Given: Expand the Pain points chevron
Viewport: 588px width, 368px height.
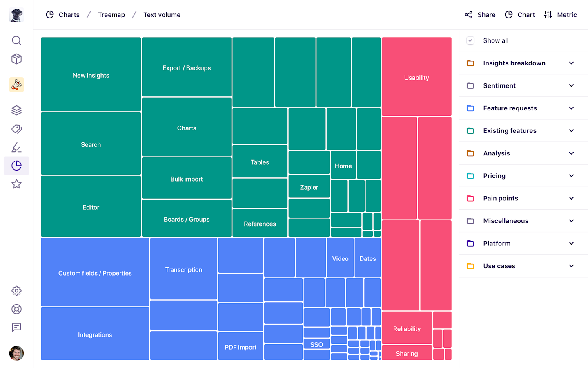Looking at the screenshot, I should 571,198.
